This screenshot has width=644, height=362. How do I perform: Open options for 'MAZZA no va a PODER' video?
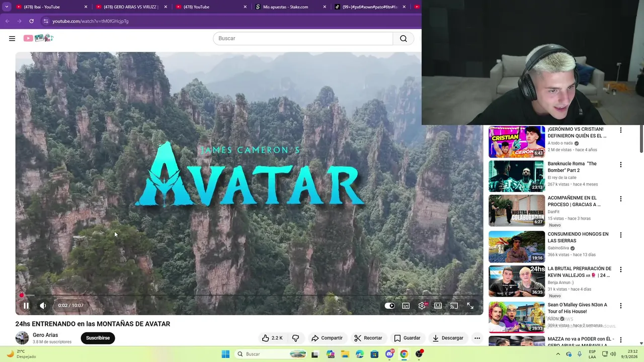point(620,340)
